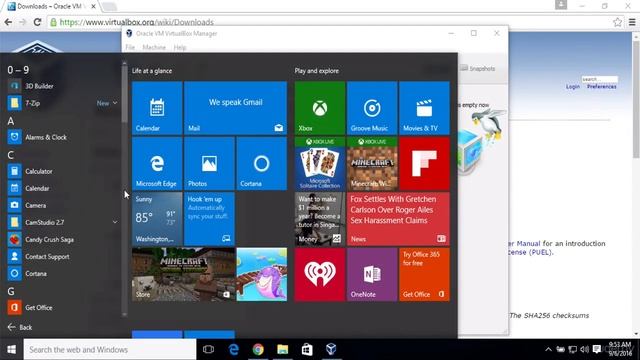Open Preferences link on VirtualBox page
Screen dimensions: 640x360
coord(602,87)
